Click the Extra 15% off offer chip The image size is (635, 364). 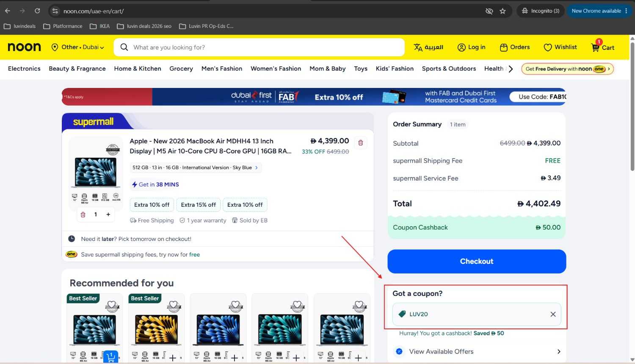tap(198, 205)
